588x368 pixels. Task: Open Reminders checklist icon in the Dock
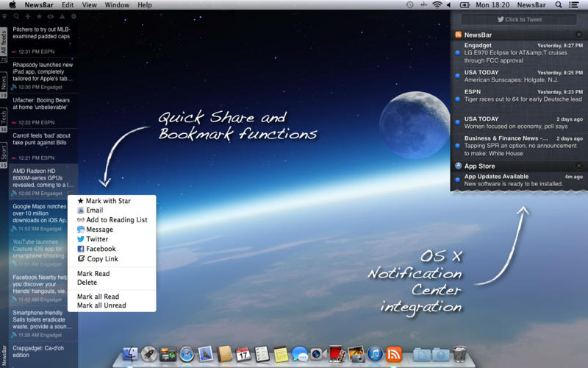[262, 354]
